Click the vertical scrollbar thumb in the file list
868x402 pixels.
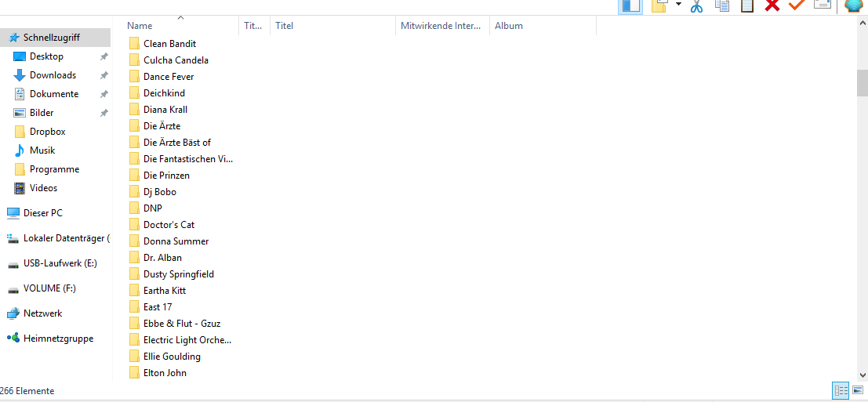[862, 83]
